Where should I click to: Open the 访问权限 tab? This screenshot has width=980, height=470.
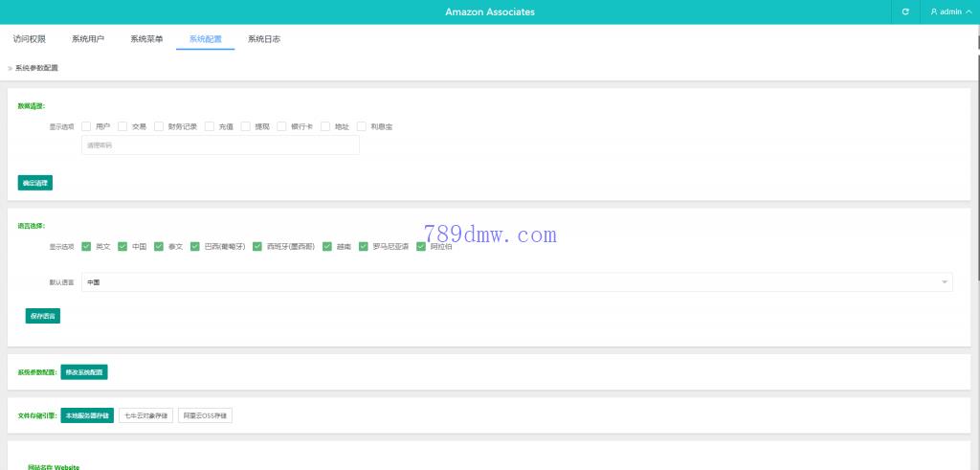coord(29,39)
